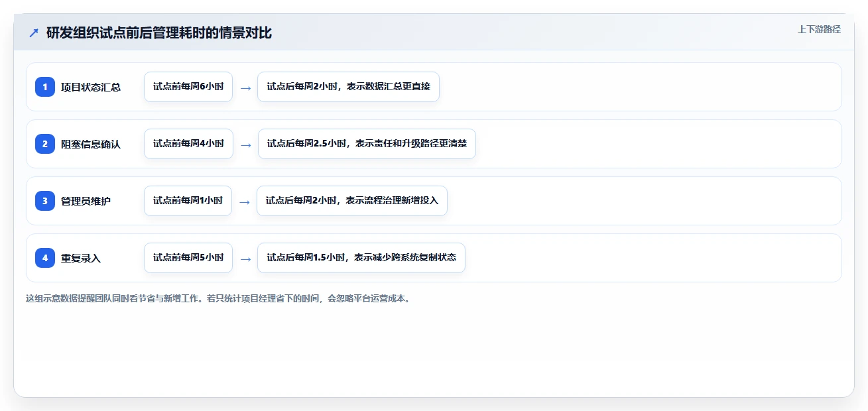Screen dimensions: 868x411
Task: Click the arrow in the 重复录入 row
Action: (245, 259)
